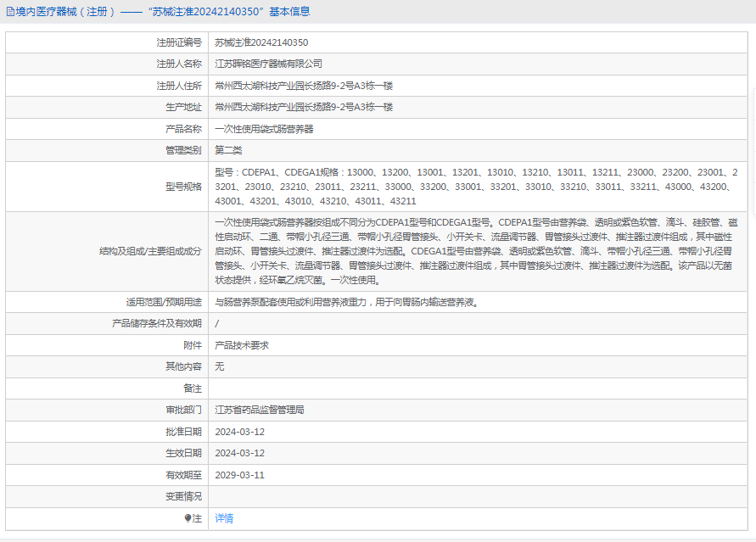Select approval department 江苏省药品监督管理局

[x=260, y=410]
